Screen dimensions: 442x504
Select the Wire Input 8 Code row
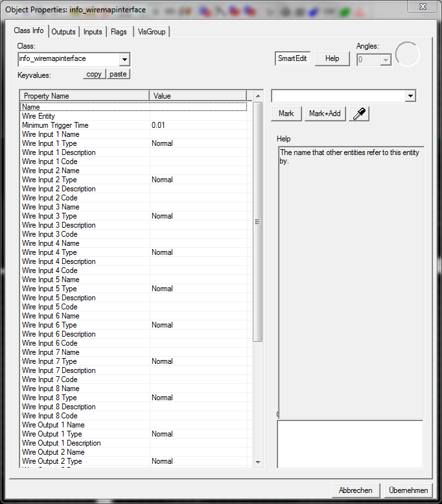point(134,416)
